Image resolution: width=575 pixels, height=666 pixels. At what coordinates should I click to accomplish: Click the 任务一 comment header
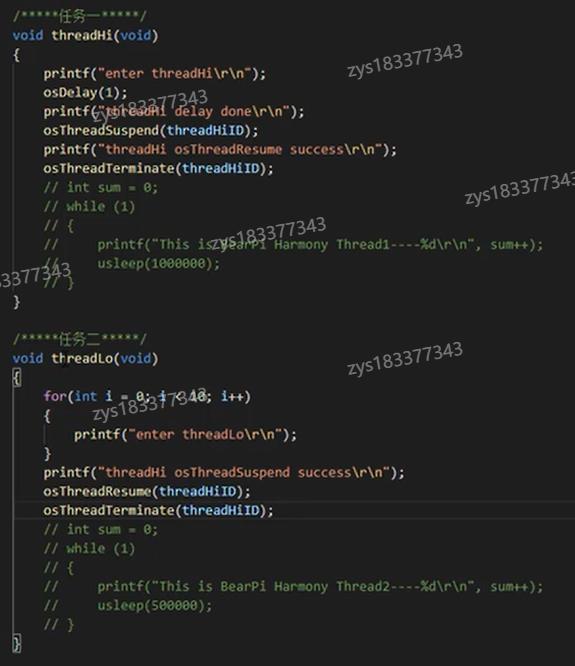pos(79,16)
